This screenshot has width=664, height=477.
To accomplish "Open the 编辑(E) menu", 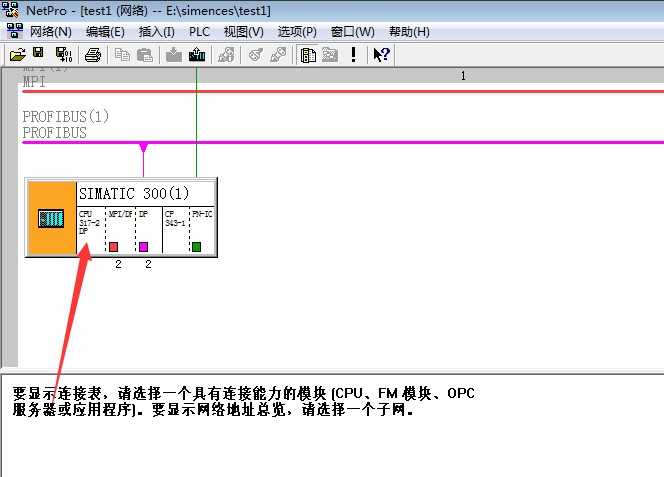I will tap(105, 32).
